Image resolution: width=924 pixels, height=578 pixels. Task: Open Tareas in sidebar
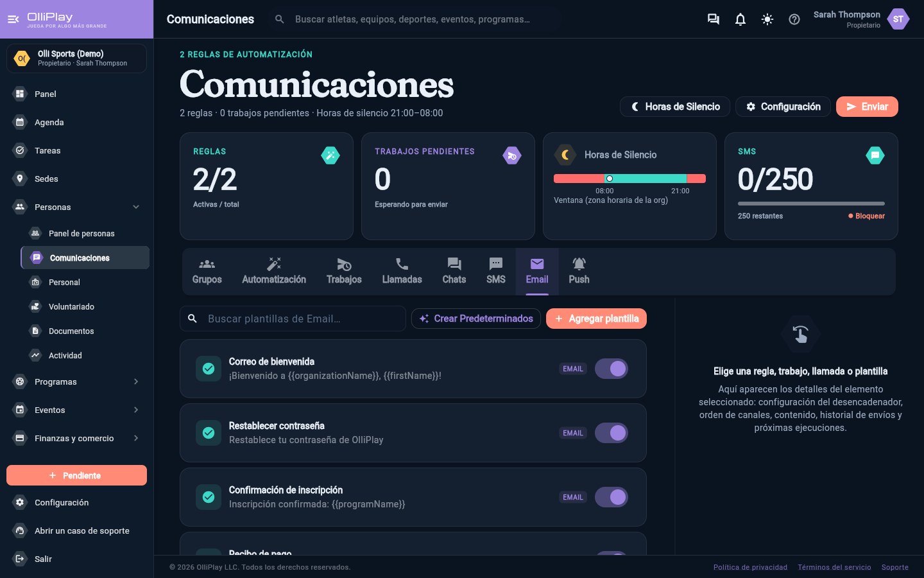[77, 150]
